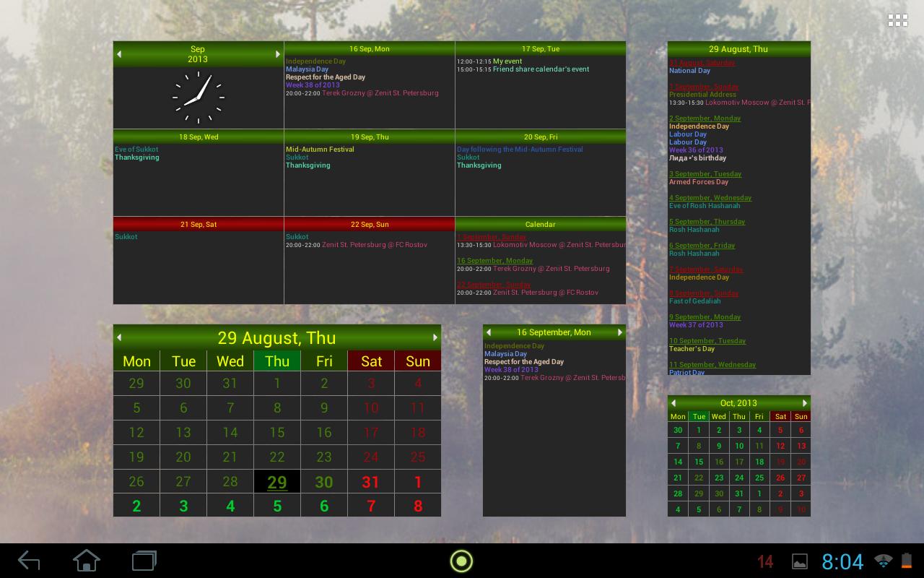924x578 pixels.
Task: Open the app launcher grid icon at top right
Action: (897, 20)
